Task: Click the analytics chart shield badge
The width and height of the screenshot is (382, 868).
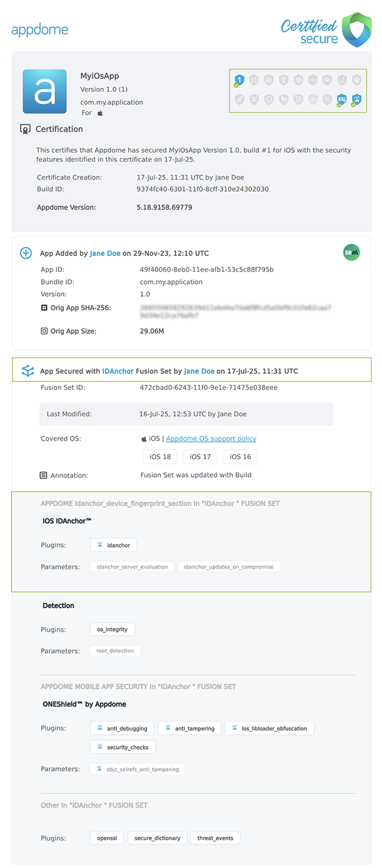Action: coord(356,99)
